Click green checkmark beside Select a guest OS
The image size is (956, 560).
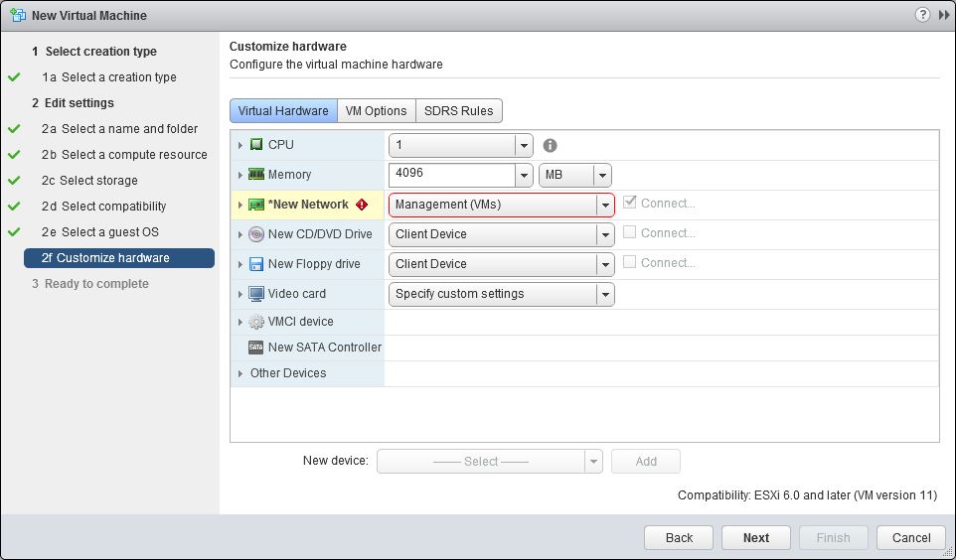point(14,232)
